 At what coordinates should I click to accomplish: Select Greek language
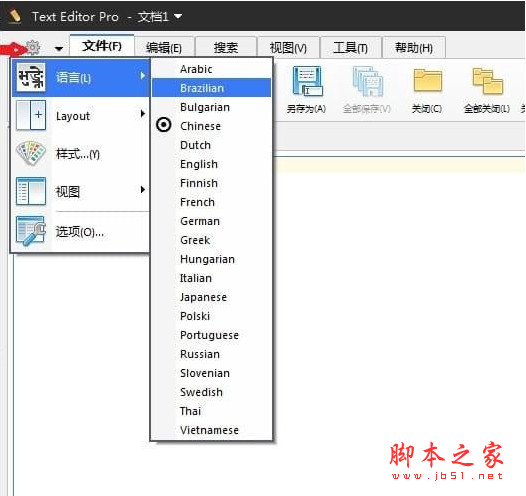coord(211,240)
